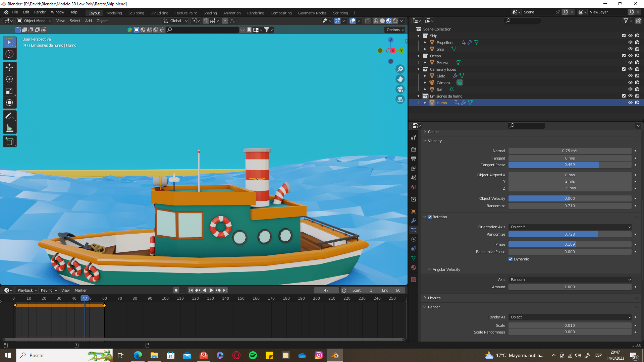
Task: Open the Orientation Axis dropdown
Action: tap(570, 227)
